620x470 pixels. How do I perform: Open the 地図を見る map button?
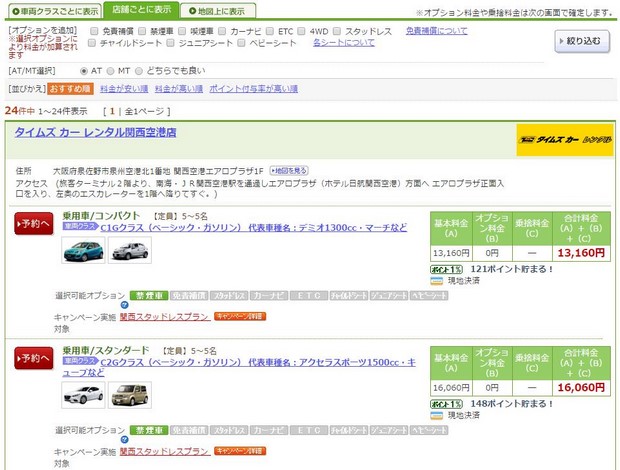[288, 171]
